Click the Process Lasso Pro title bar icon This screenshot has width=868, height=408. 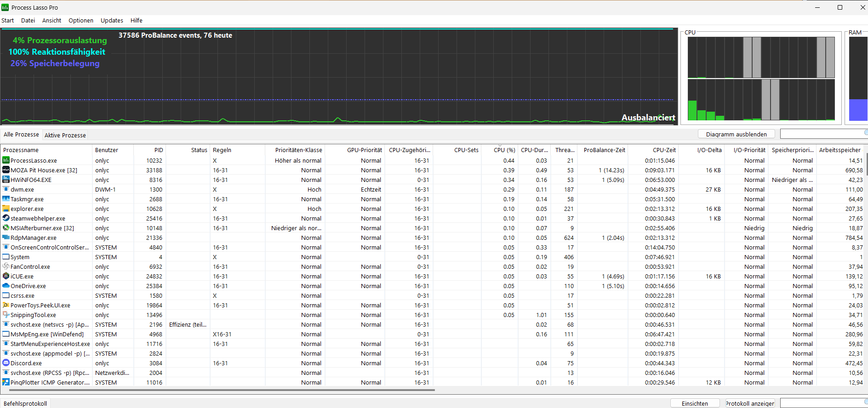pos(5,7)
